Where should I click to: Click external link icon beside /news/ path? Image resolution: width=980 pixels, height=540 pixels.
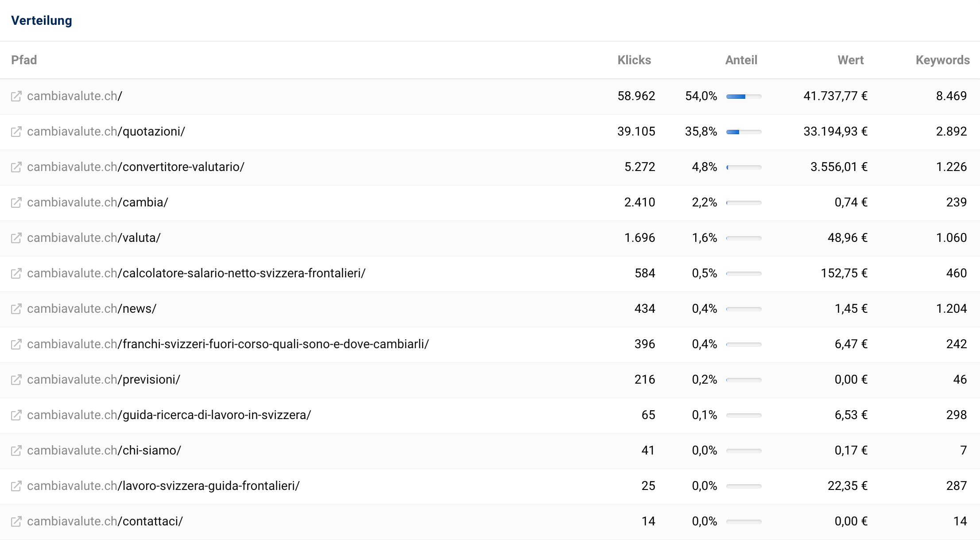point(16,309)
